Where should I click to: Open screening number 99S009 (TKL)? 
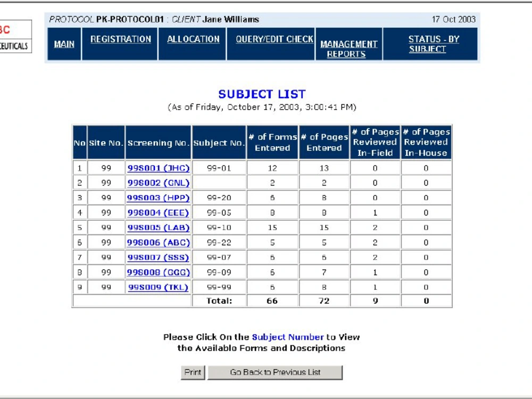pyautogui.click(x=158, y=287)
